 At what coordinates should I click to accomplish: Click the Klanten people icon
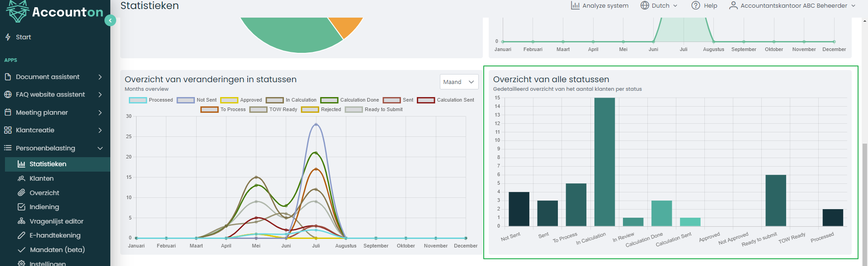tap(21, 178)
